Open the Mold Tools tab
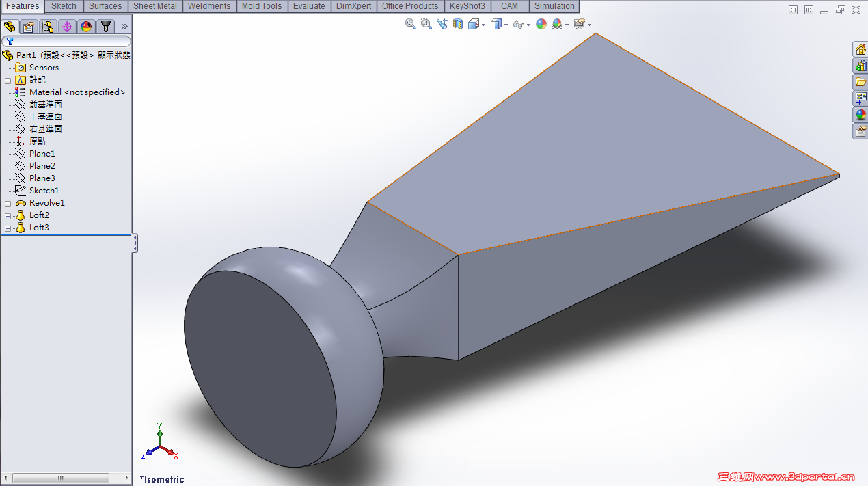The height and width of the screenshot is (486, 868). tap(262, 6)
